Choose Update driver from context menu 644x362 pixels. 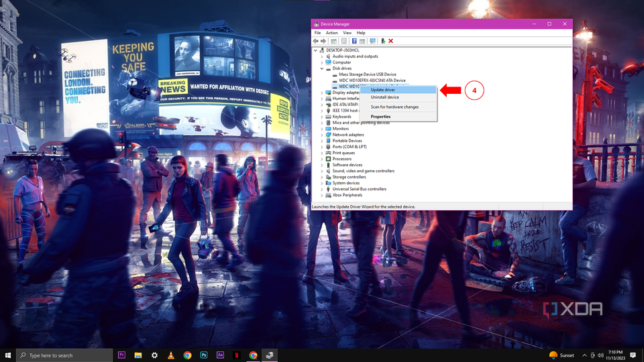[398, 89]
